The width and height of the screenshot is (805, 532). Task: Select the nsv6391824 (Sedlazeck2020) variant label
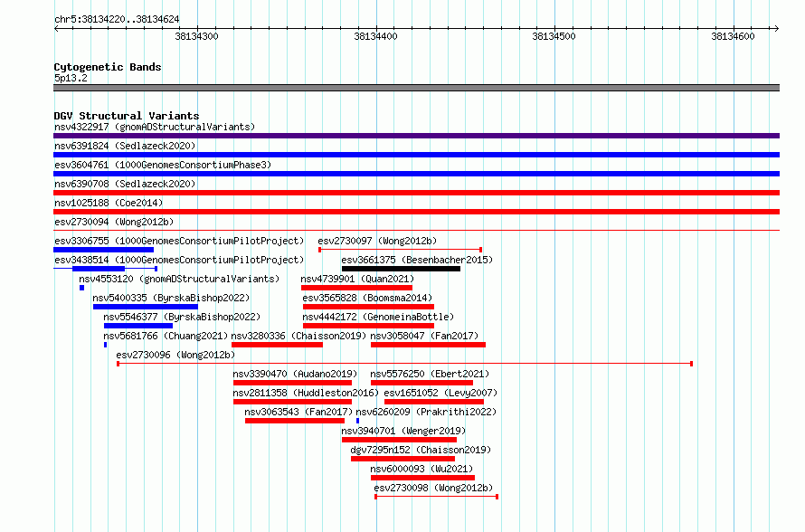(125, 146)
